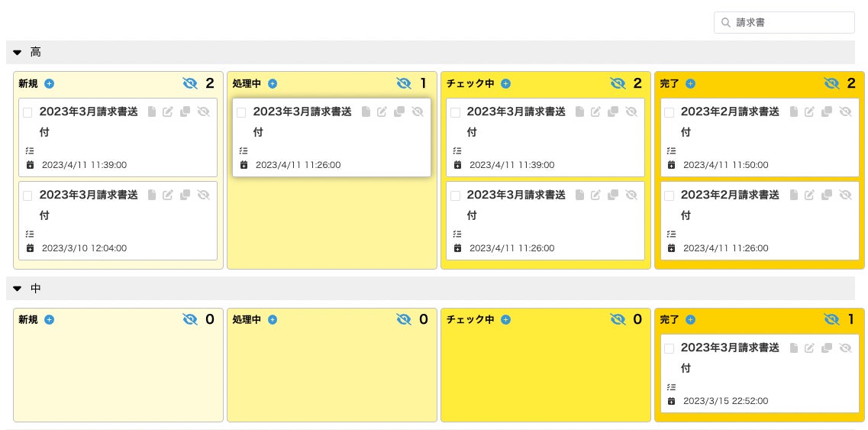The height and width of the screenshot is (430, 868).
Task: Click the search magnifier icon
Action: click(x=726, y=23)
